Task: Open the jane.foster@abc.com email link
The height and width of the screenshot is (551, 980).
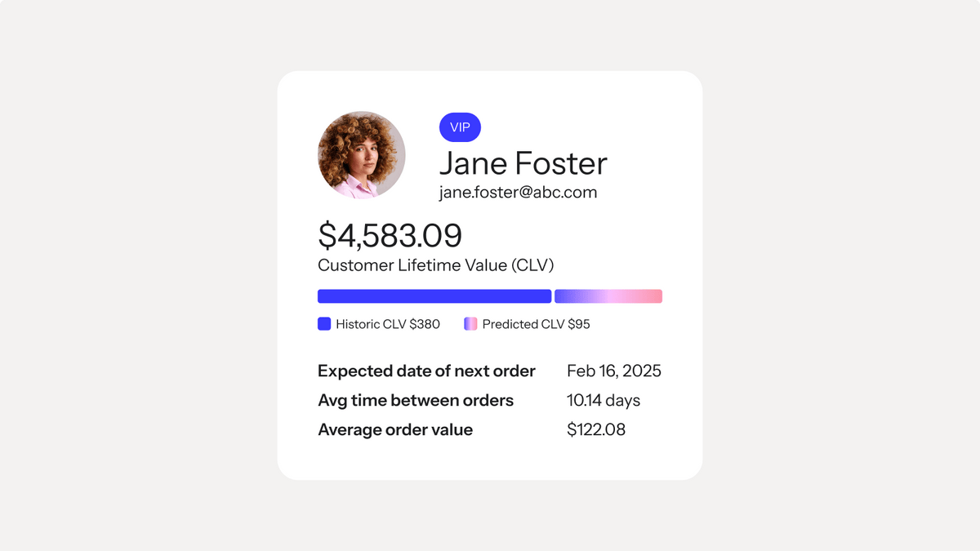Action: tap(518, 193)
